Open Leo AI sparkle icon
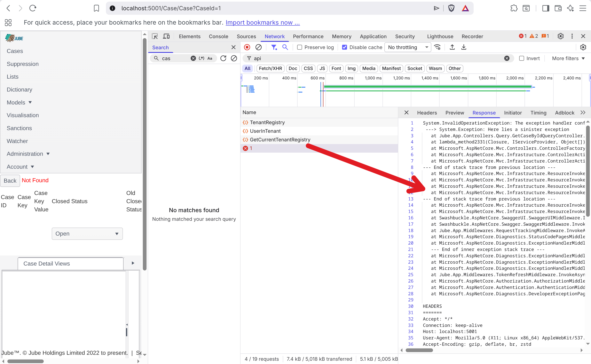The height and width of the screenshot is (364, 591). (570, 8)
